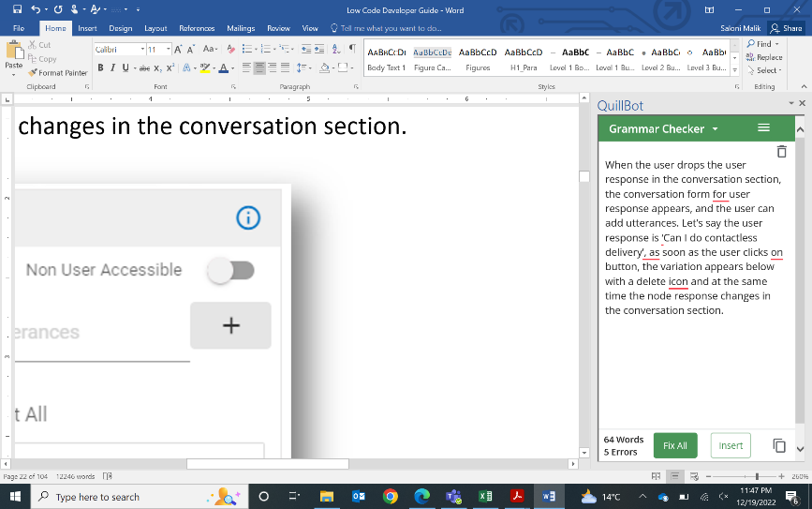
Task: Expand the Styles gallery
Action: [x=733, y=71]
